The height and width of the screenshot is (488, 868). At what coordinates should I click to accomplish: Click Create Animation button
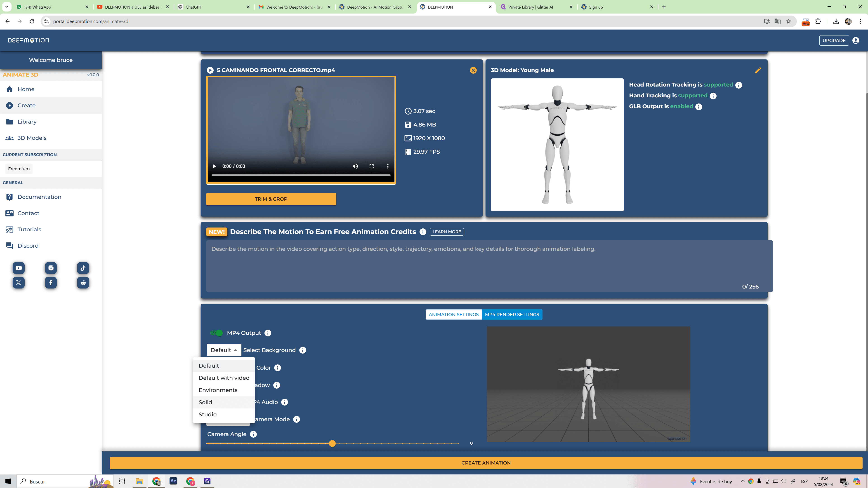tap(486, 463)
